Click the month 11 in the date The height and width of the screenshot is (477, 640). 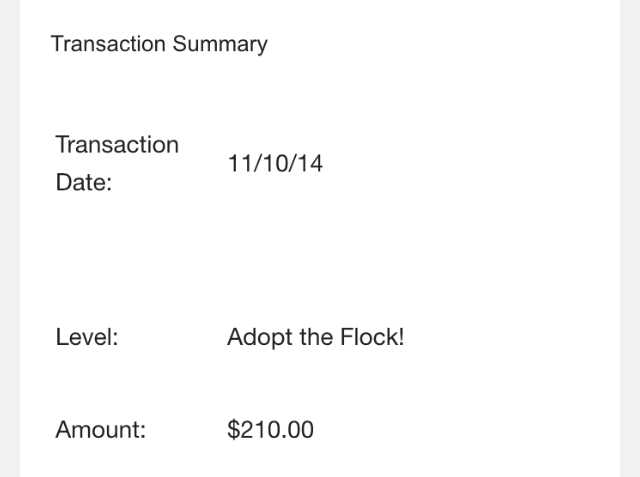239,164
